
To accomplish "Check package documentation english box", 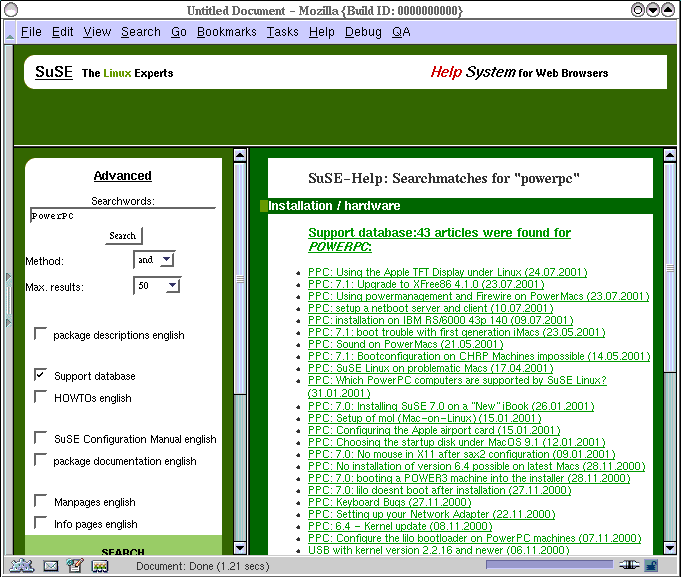I will point(40,460).
